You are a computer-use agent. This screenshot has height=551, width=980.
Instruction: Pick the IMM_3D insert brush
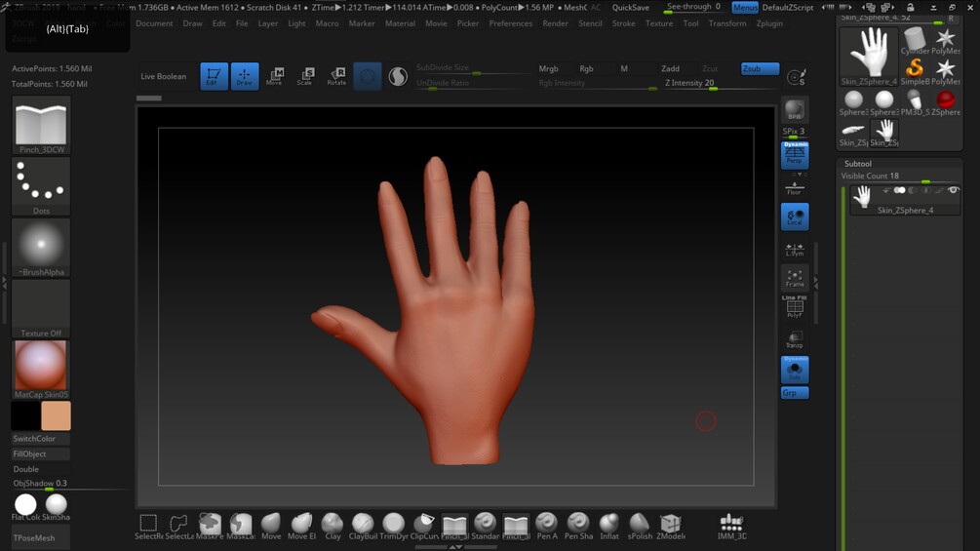(x=731, y=527)
